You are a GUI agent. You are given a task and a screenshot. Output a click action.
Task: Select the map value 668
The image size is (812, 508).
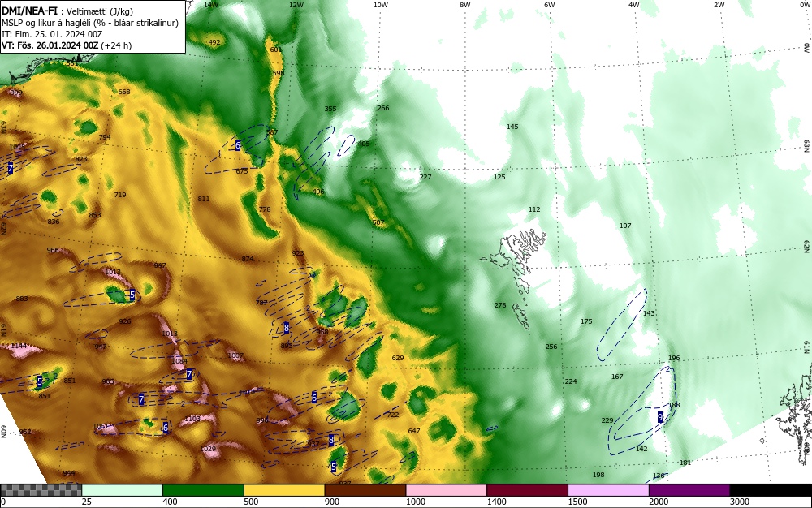tap(124, 92)
